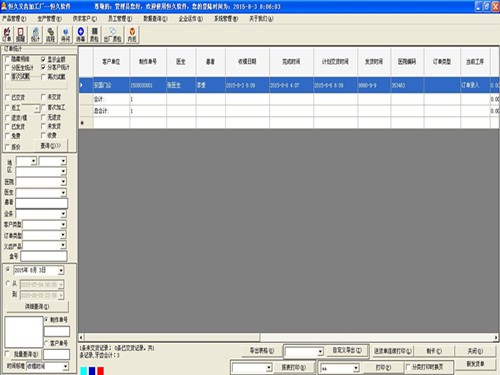Open the 质检 quality check toolbar icon
500x375 pixels.
[95, 35]
